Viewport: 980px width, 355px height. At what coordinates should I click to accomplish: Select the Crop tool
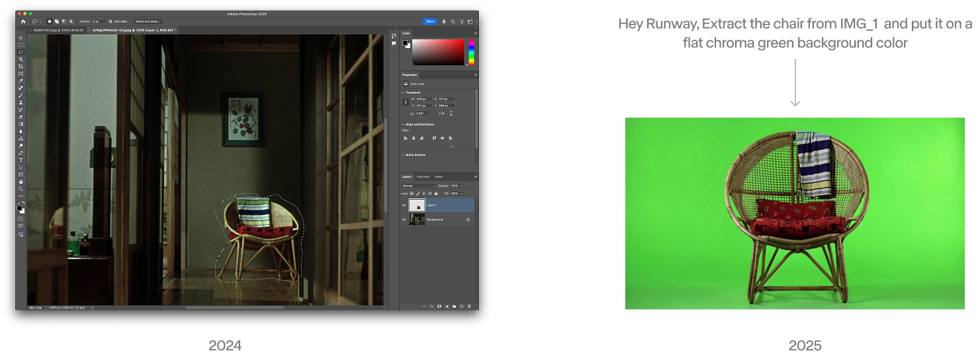(21, 66)
